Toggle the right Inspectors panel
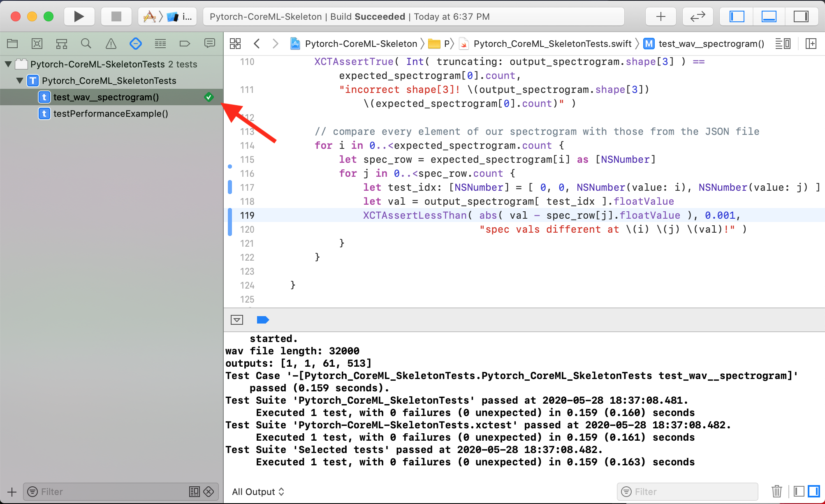The width and height of the screenshot is (825, 504). [801, 17]
